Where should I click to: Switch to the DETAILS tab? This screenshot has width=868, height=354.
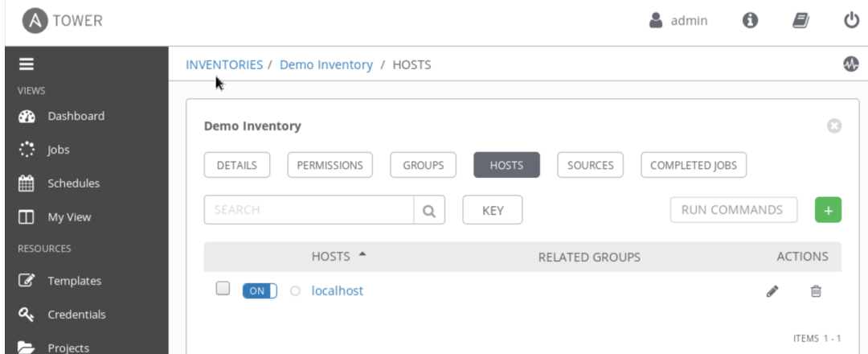tap(237, 165)
